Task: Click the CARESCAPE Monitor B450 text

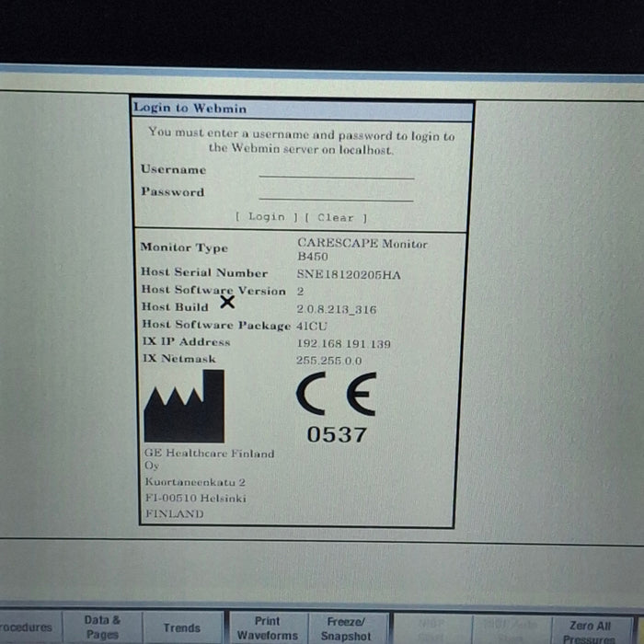Action: (362, 249)
